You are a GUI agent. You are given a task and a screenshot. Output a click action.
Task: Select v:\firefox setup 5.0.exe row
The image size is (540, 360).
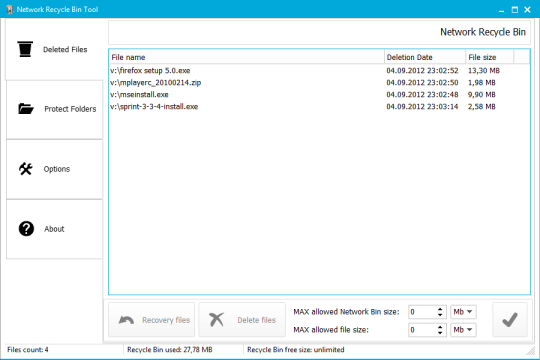[319, 71]
